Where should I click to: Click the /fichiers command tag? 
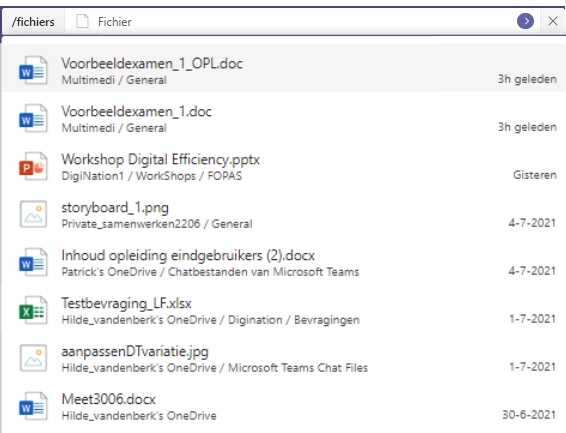tap(33, 22)
